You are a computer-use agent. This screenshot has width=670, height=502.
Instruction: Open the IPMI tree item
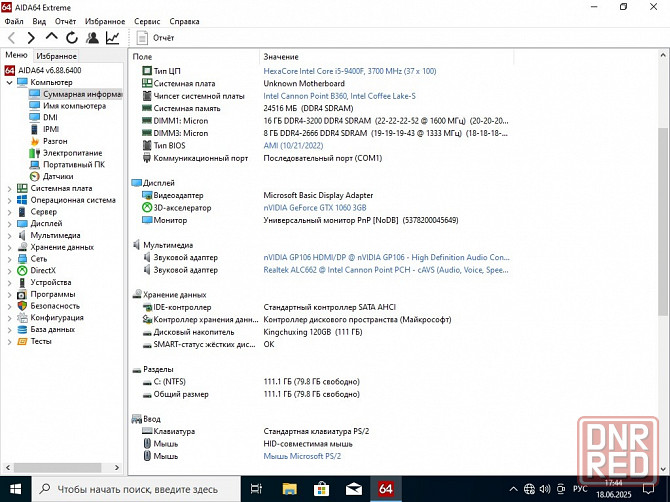point(51,129)
